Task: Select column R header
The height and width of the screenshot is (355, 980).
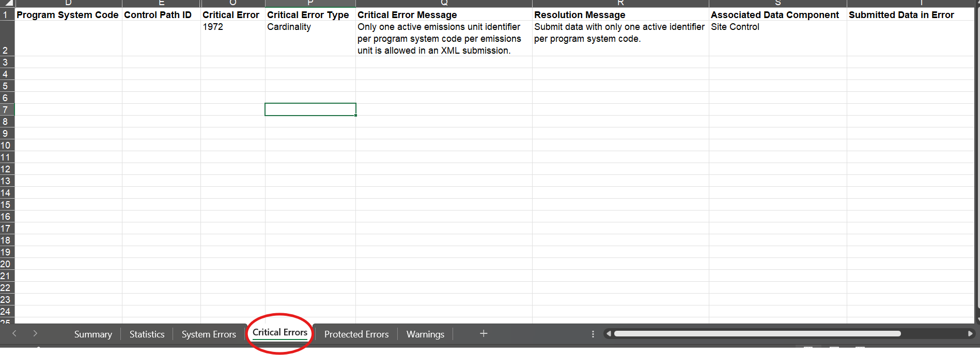Action: coord(620,3)
